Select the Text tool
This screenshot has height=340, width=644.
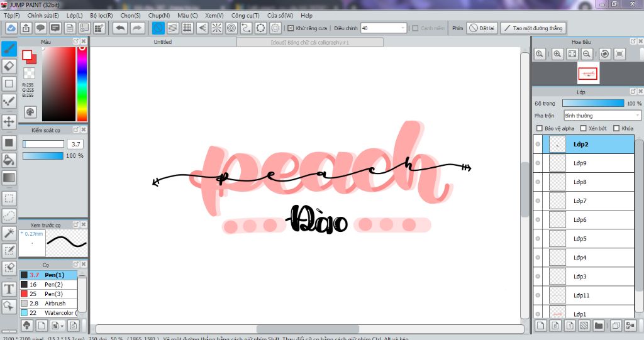9,289
